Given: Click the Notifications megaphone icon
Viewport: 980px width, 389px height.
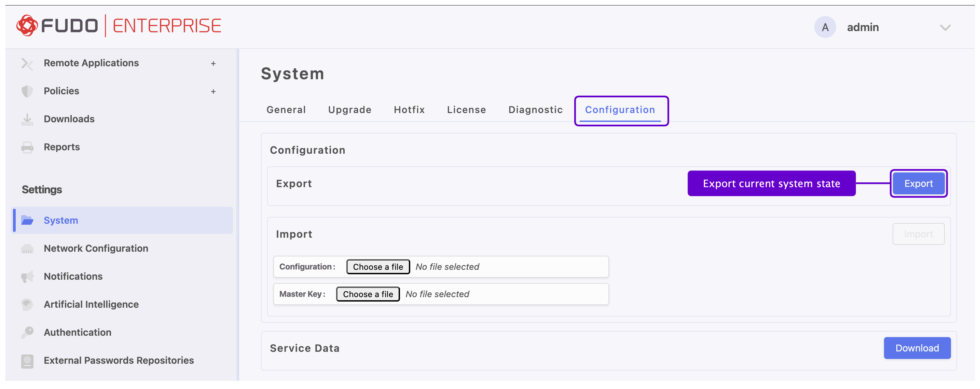Looking at the screenshot, I should pyautogui.click(x=27, y=276).
